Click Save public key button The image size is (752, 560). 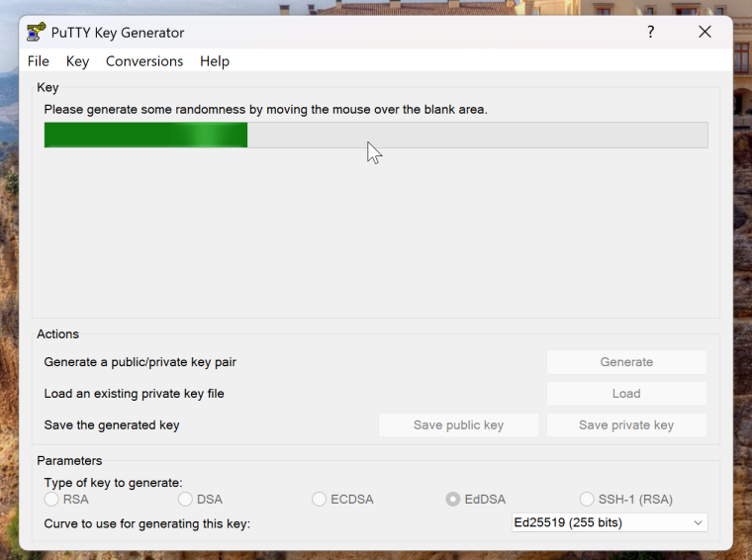pyautogui.click(x=458, y=425)
